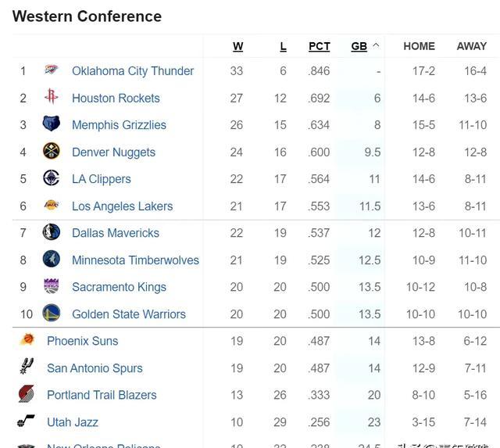This screenshot has width=500, height=448.
Task: Sort by GB column header
Action: [x=359, y=47]
